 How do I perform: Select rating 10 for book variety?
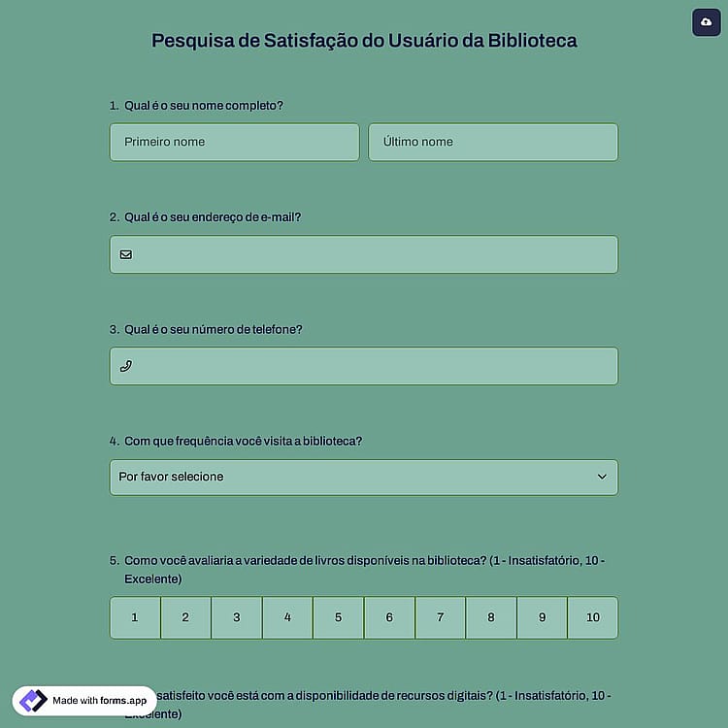pyautogui.click(x=593, y=617)
